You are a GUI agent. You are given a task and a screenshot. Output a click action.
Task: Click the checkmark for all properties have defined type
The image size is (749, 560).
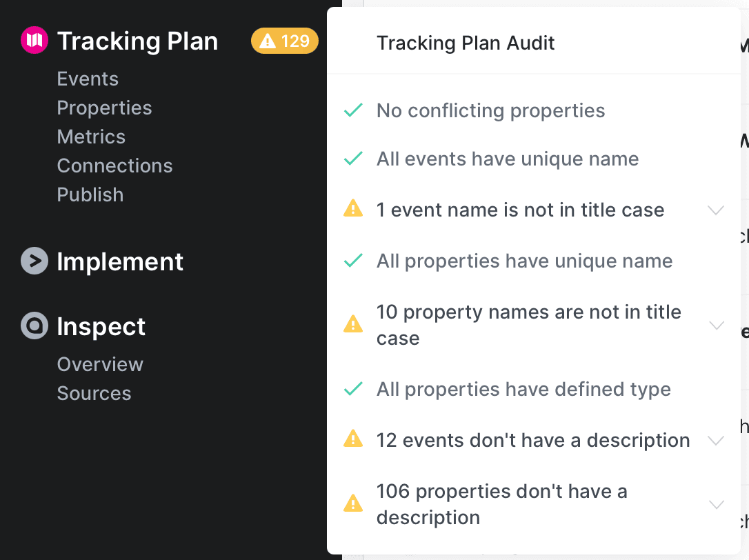(353, 388)
